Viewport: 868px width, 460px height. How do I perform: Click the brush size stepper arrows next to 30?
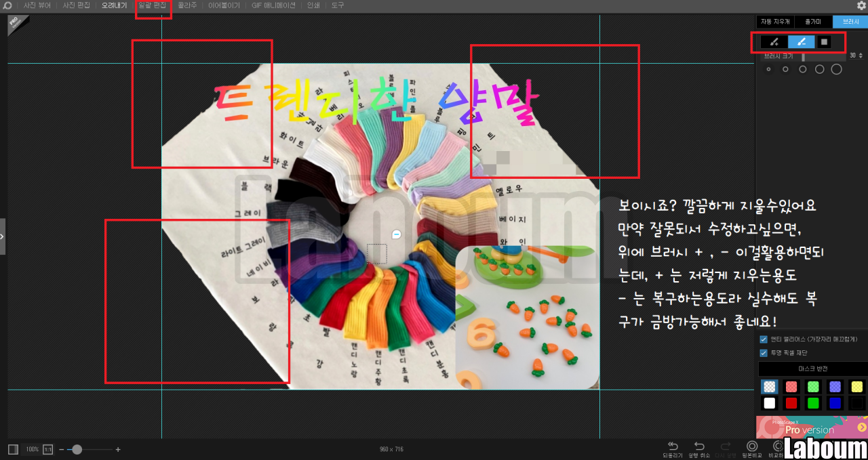click(861, 56)
